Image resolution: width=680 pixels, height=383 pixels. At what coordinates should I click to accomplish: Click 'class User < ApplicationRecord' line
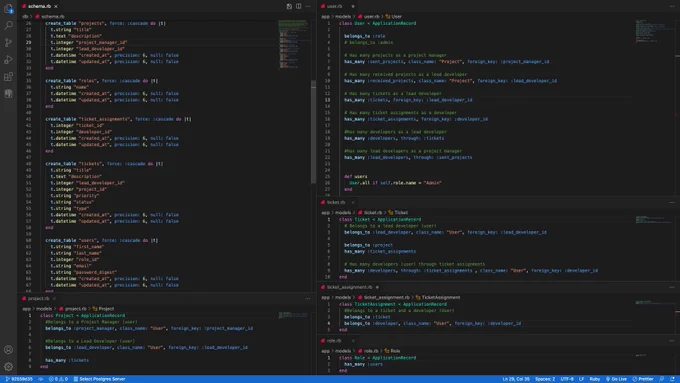pos(377,23)
